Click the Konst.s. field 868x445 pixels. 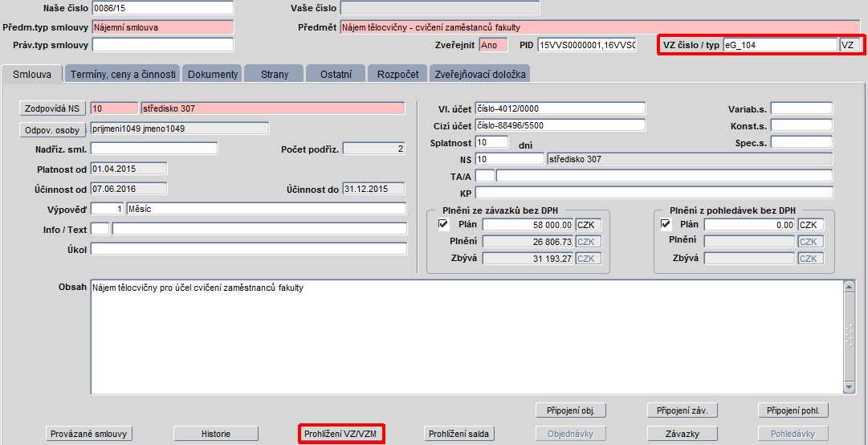(x=801, y=125)
